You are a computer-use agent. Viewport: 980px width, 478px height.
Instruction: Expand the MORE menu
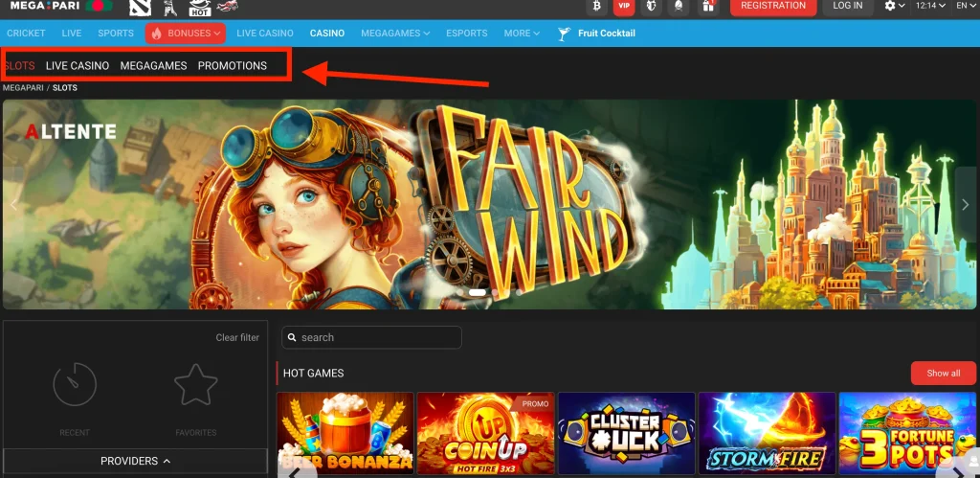coord(522,34)
